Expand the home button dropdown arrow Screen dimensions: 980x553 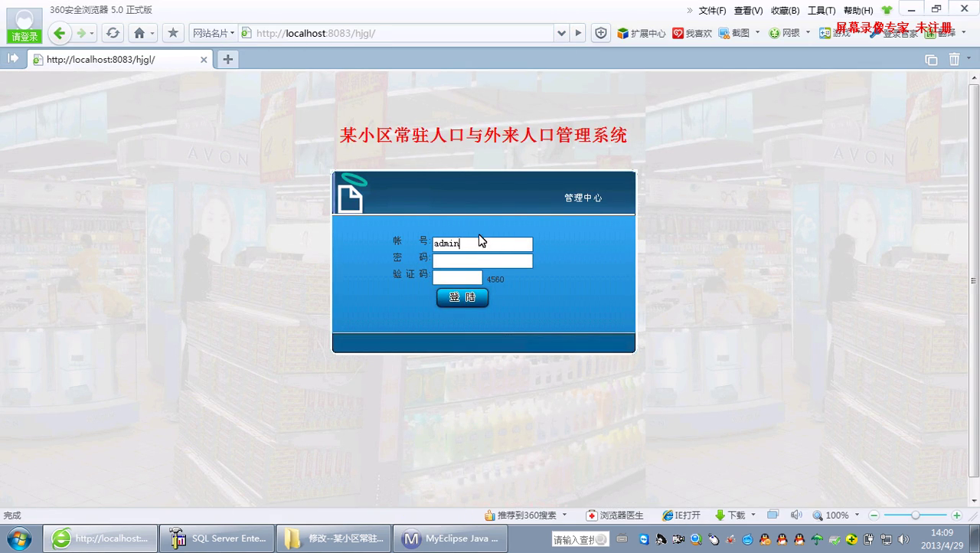[152, 33]
